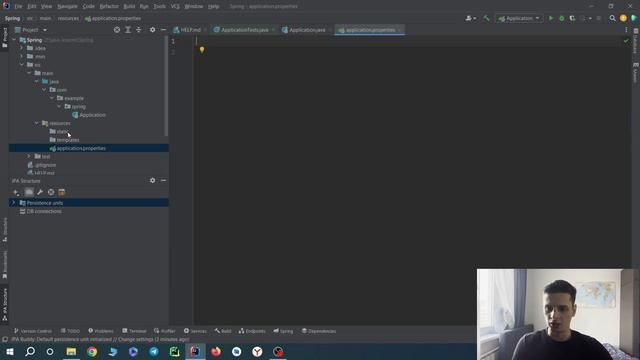Screen dimensions: 640x360
Task: Click the Project panel vertical scrollbar
Action: pos(166,86)
